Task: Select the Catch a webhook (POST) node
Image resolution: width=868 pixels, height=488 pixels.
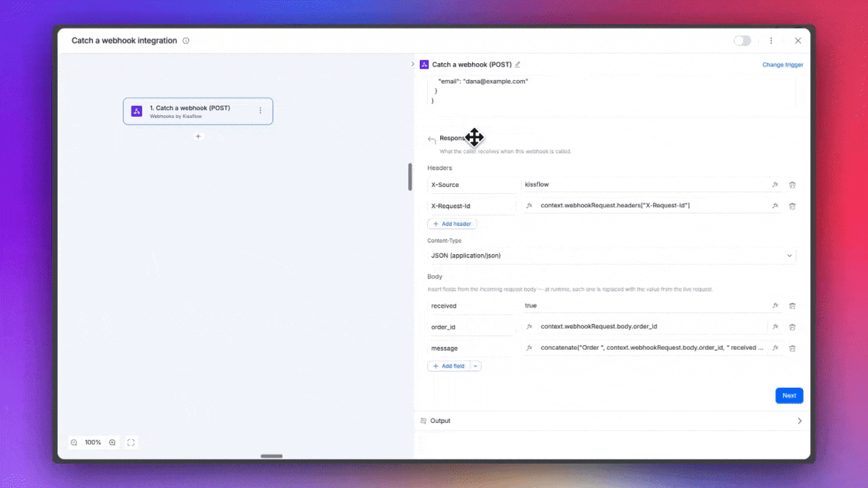Action: point(198,111)
